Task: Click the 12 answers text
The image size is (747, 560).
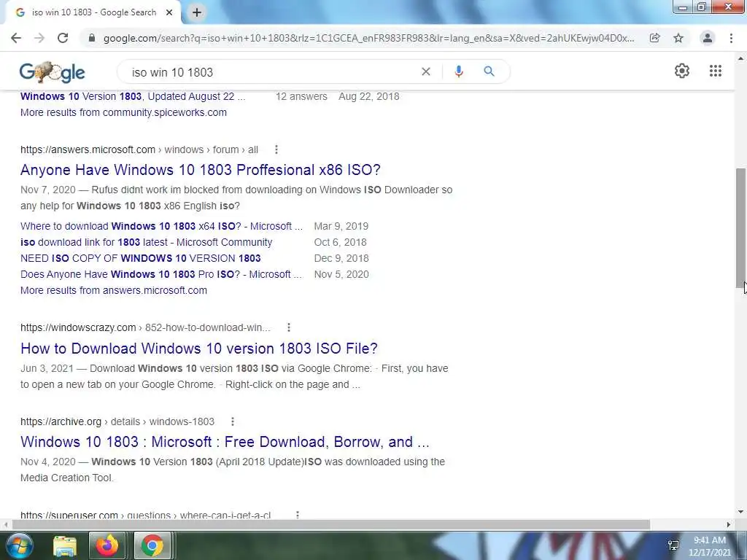Action: pos(301,97)
